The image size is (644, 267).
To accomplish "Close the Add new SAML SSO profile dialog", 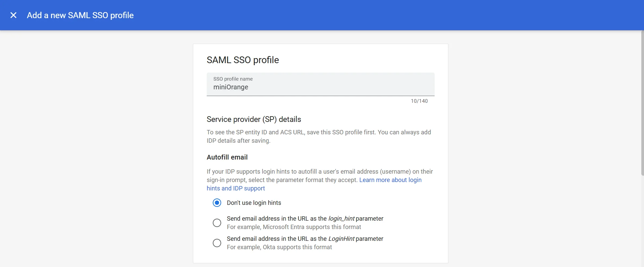I will [x=13, y=15].
